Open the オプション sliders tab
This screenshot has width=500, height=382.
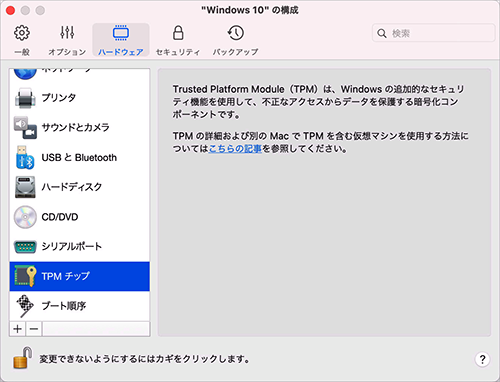click(x=67, y=40)
